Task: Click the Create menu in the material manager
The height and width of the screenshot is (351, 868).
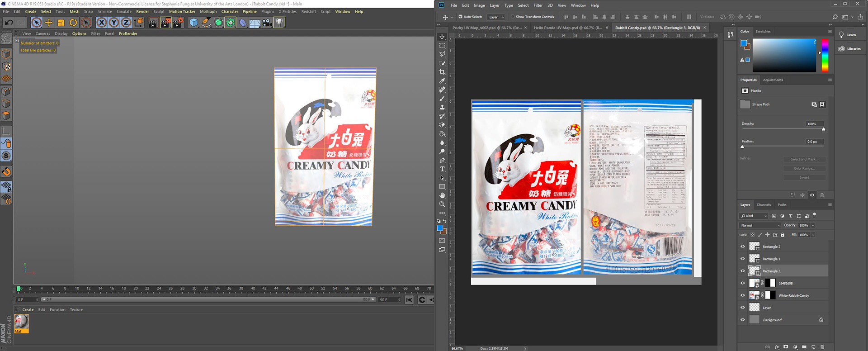Action: [28, 310]
